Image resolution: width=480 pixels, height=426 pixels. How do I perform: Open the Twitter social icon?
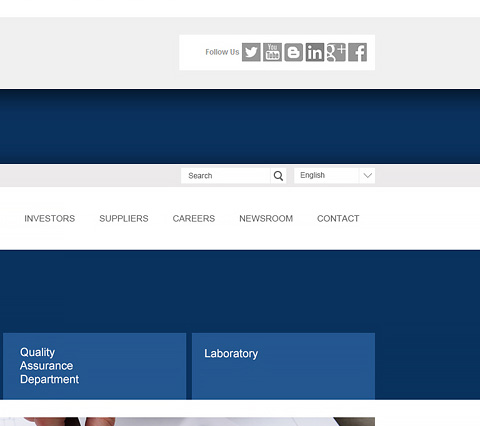point(251,52)
